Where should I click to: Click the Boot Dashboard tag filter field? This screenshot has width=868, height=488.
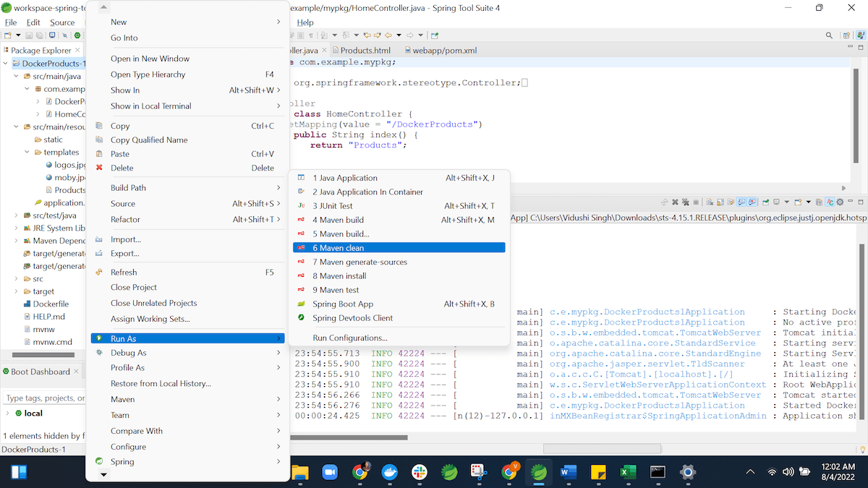tap(43, 398)
